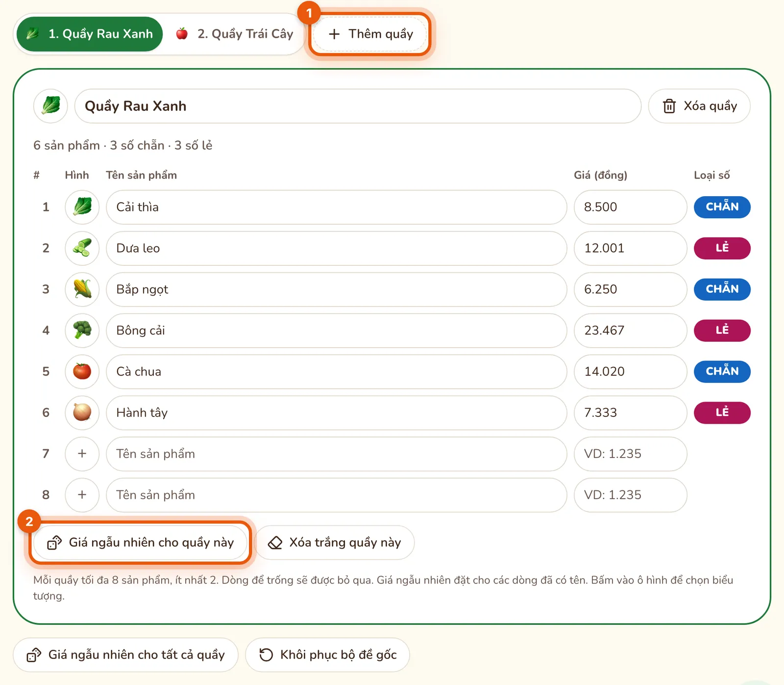Click the LẺ badge for Hành tây
784x685 pixels.
(722, 413)
